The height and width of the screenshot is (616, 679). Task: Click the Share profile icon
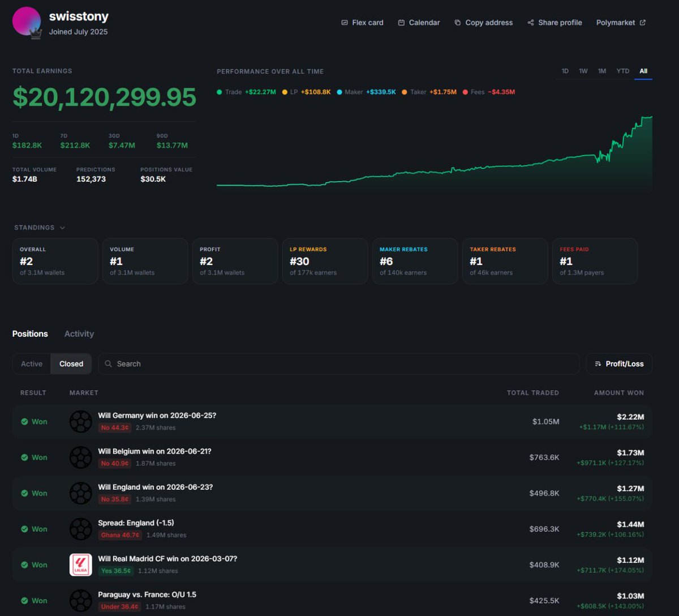[531, 23]
